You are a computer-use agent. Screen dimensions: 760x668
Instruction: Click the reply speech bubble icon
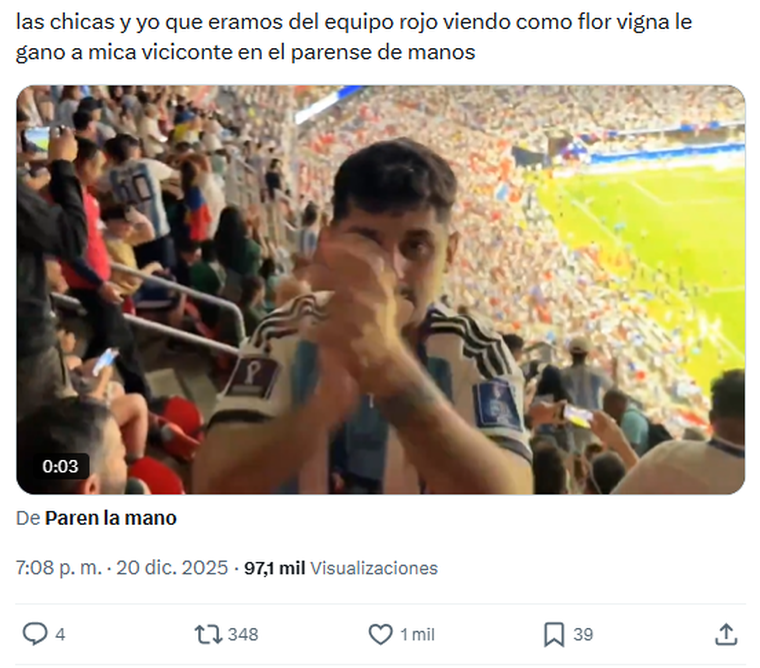[35, 634]
